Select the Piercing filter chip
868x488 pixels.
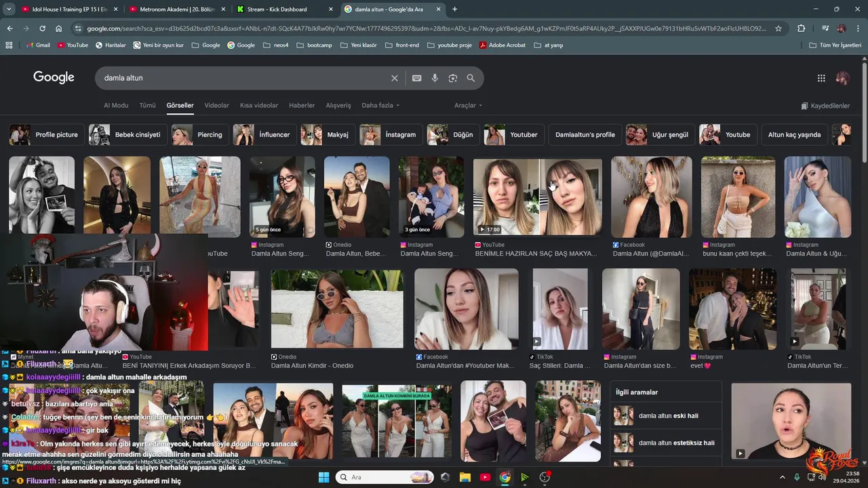pyautogui.click(x=201, y=135)
